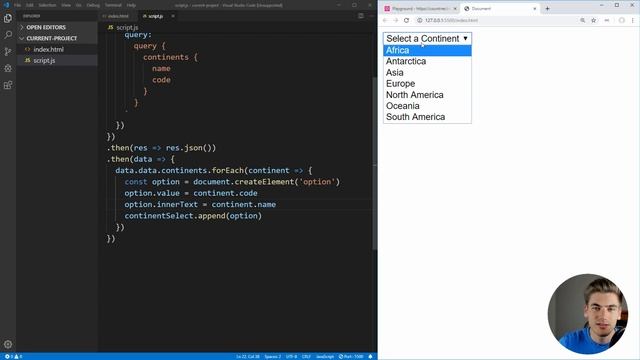The image size is (640, 360).
Task: Switch to Playground browser tab
Action: click(x=420, y=8)
